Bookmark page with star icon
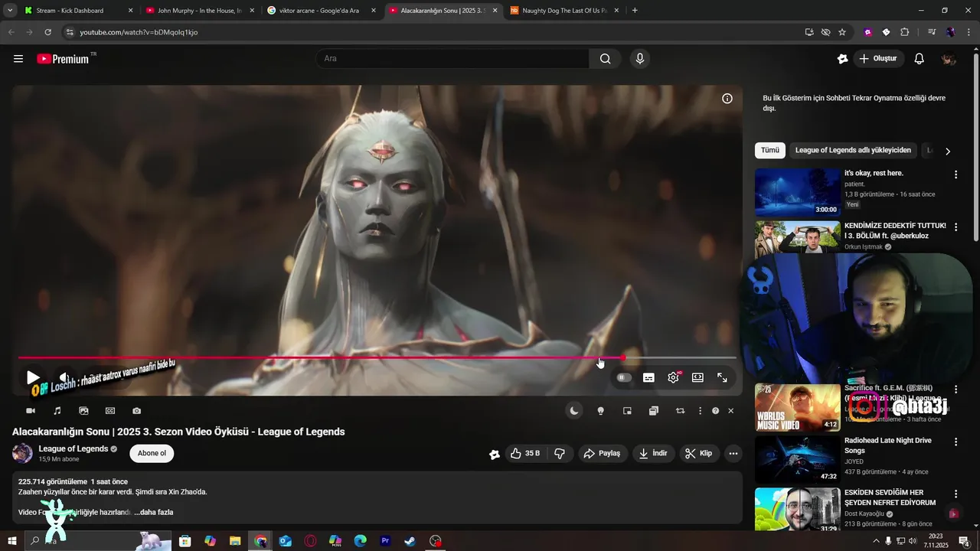The image size is (980, 551). click(842, 32)
